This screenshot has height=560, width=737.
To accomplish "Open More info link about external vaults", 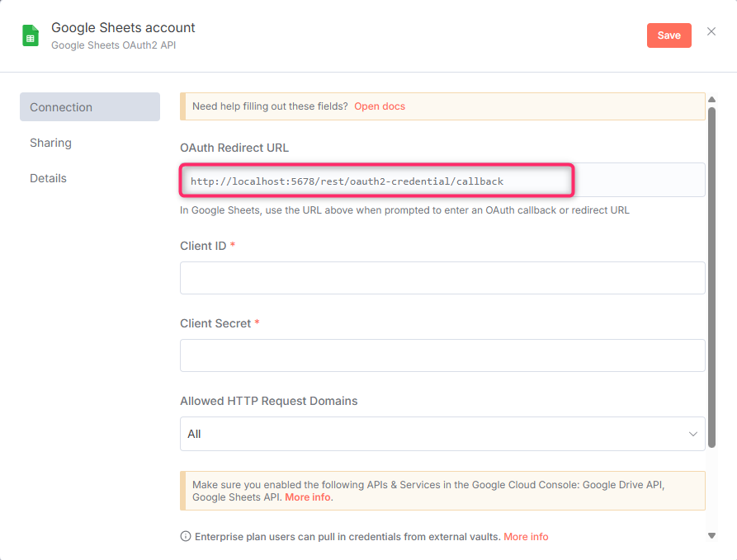I will click(x=526, y=537).
